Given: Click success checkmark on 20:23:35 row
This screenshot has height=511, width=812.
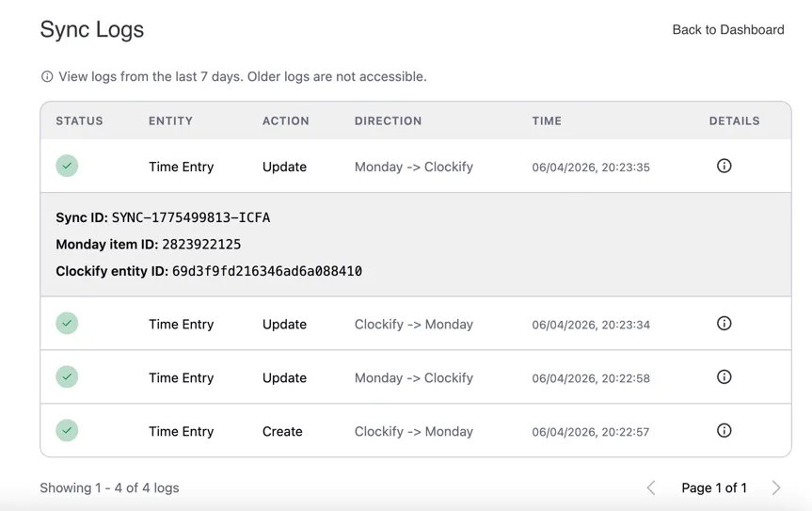Looking at the screenshot, I should coord(67,166).
